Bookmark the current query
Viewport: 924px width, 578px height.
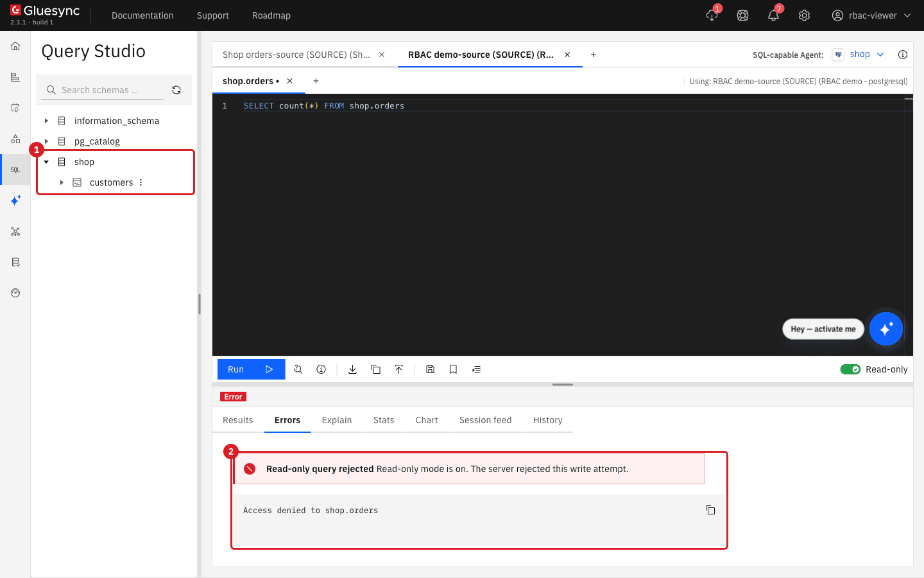pos(453,369)
